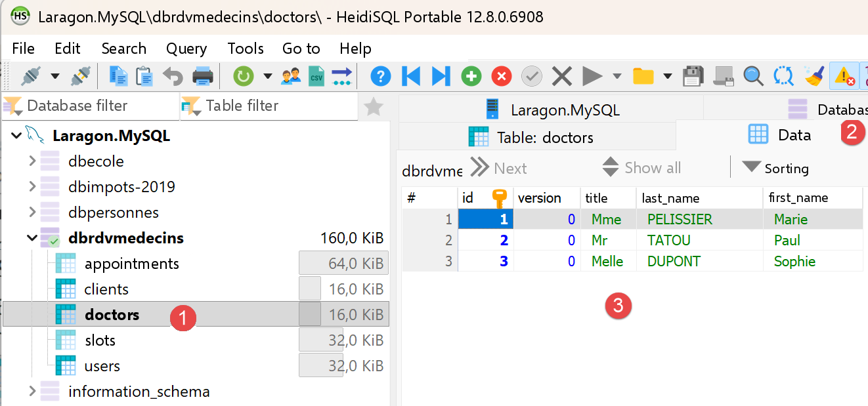This screenshot has height=406, width=868.
Task: Open the Query menu
Action: (186, 49)
